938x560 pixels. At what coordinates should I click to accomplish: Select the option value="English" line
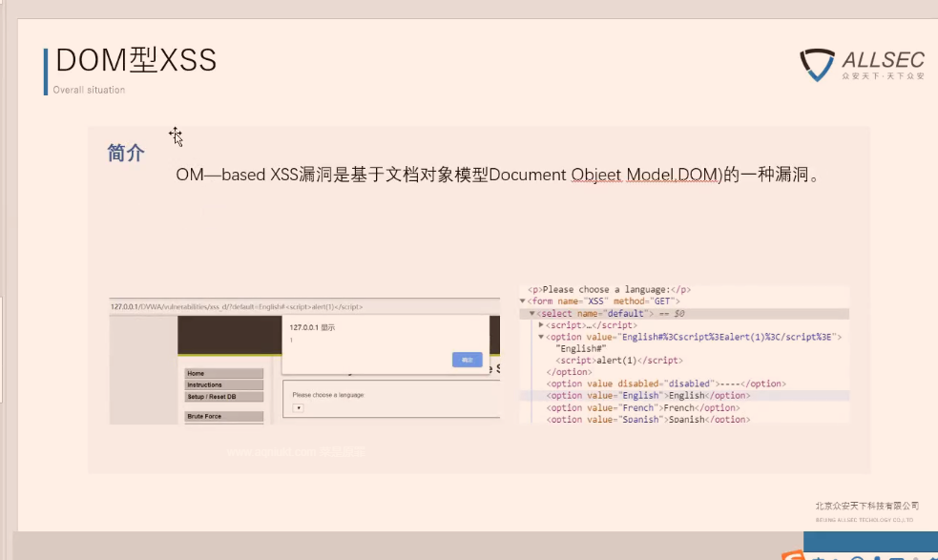click(x=684, y=396)
